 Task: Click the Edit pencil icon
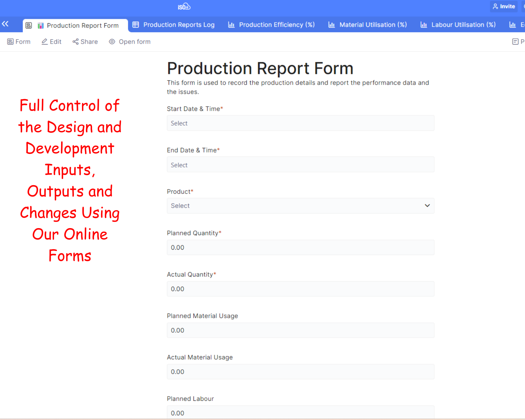(44, 42)
